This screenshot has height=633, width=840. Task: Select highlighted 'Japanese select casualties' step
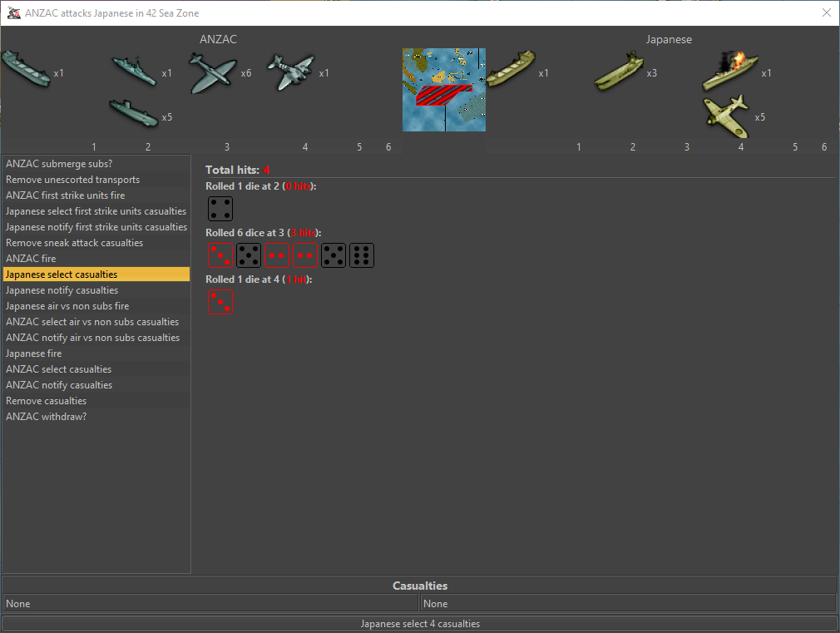coord(96,274)
